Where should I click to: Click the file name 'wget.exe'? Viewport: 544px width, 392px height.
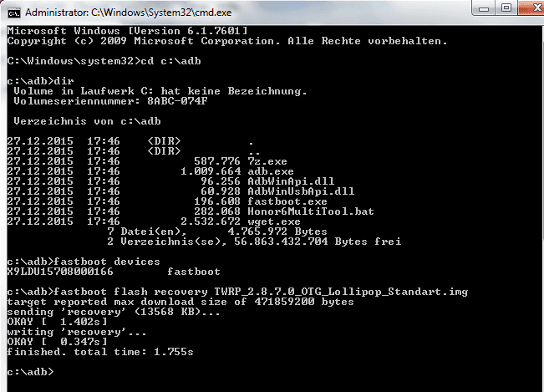tap(274, 221)
